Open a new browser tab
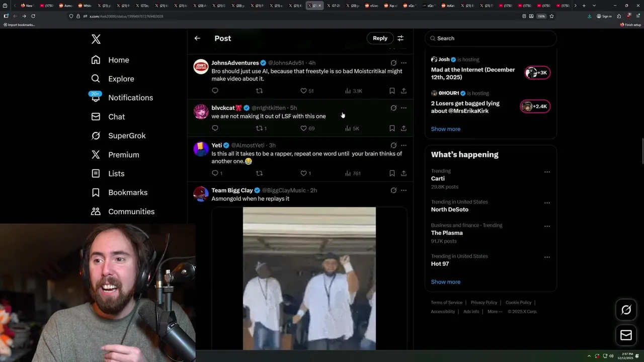 pos(584,6)
